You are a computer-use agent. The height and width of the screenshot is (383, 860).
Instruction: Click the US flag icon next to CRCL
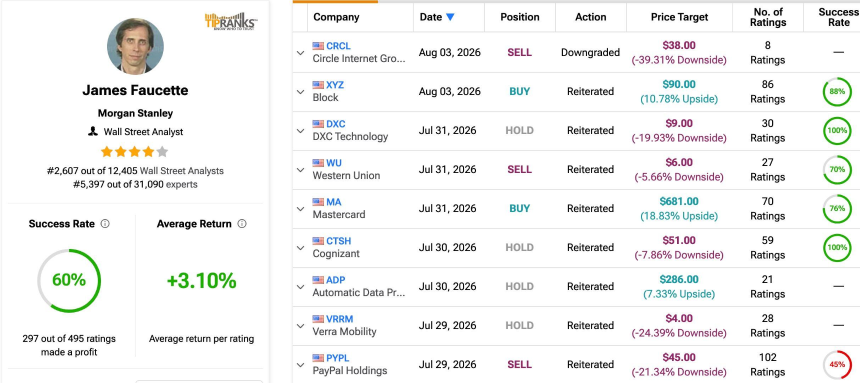pos(318,46)
